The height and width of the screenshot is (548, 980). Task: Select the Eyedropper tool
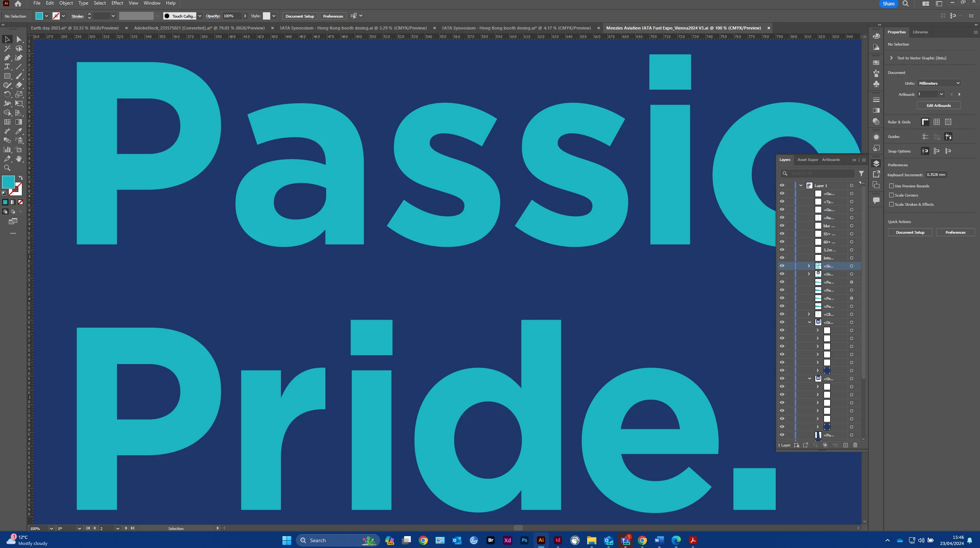19,131
